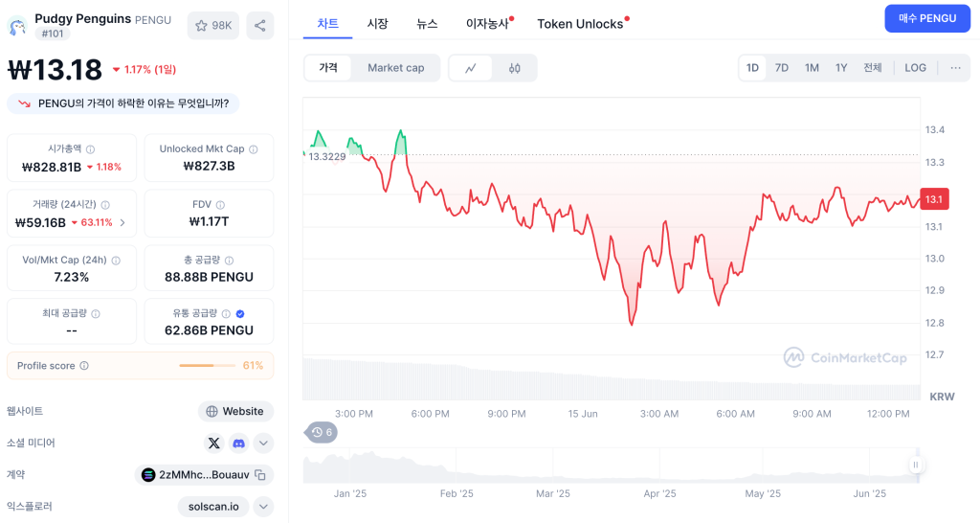Show info tooltip for 거래량 (24시간)
Viewport: 980px width, 523px height.
click(105, 205)
